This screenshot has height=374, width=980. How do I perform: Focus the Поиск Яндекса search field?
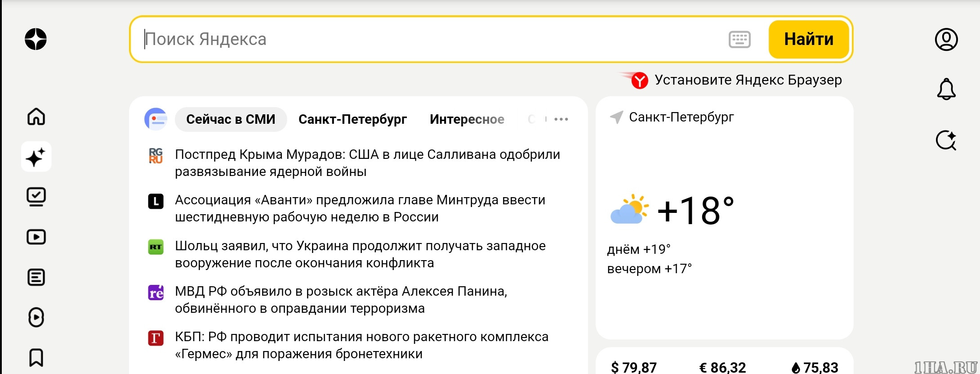[x=427, y=40]
